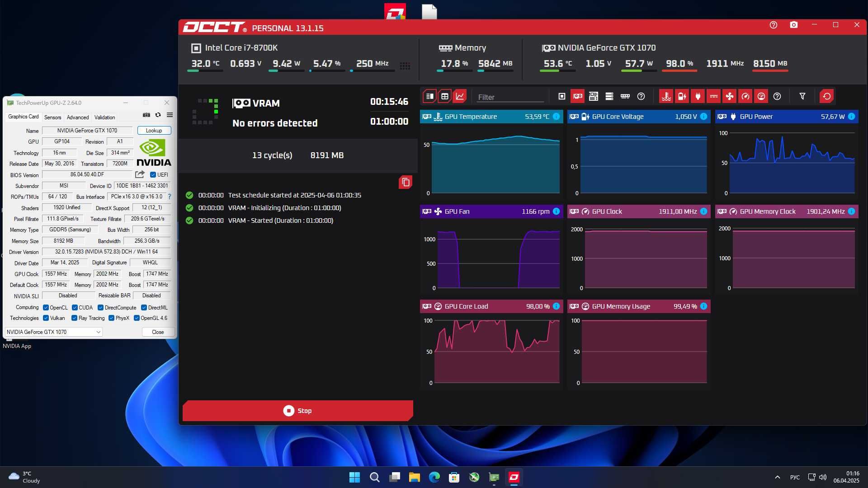This screenshot has height=488, width=868.
Task: Click GPU-Z screenshot camera icon
Action: [x=146, y=115]
